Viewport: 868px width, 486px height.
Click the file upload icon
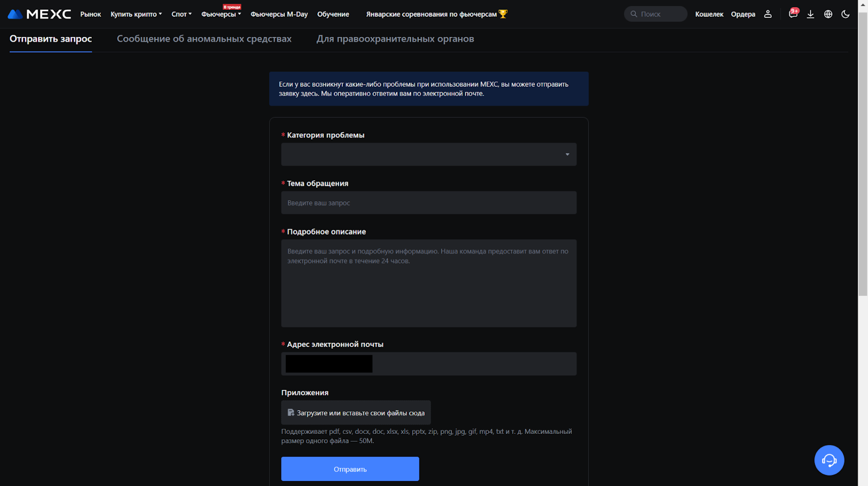point(291,413)
